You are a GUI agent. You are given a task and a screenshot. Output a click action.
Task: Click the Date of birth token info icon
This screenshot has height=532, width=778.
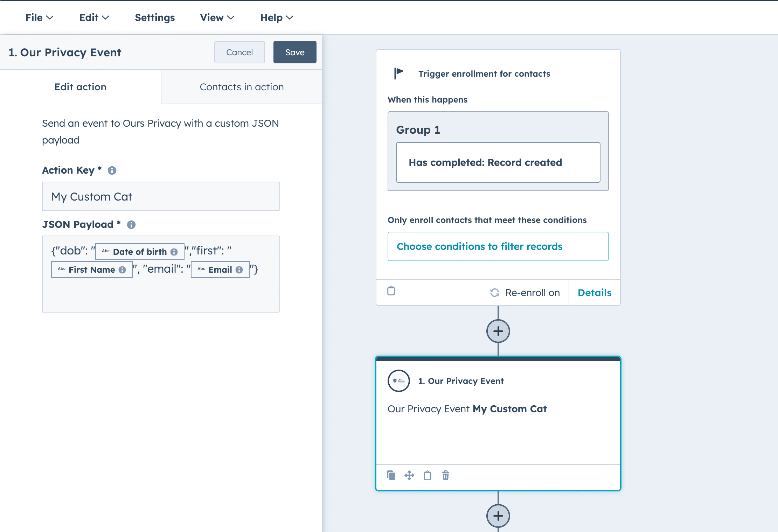click(174, 252)
